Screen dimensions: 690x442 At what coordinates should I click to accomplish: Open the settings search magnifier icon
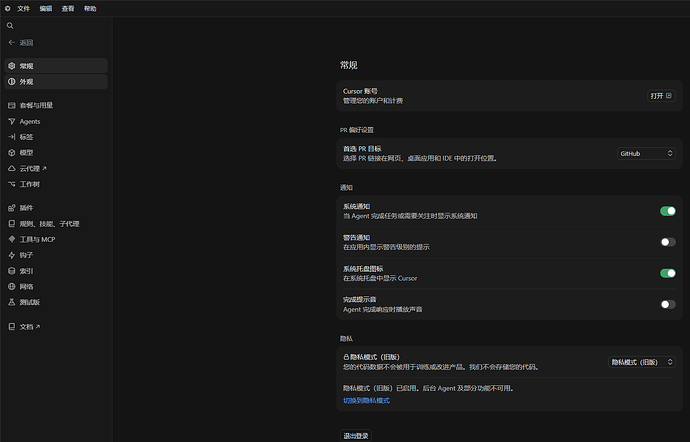coord(10,26)
